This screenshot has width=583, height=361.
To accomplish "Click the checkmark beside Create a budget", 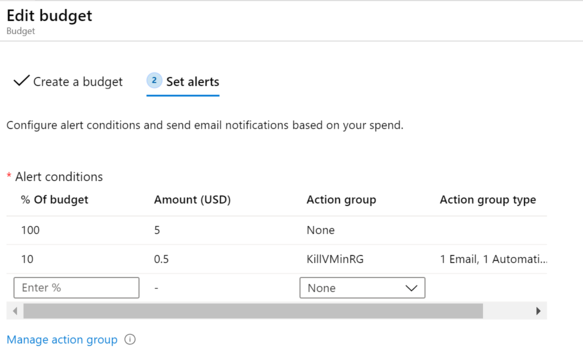I will (22, 81).
